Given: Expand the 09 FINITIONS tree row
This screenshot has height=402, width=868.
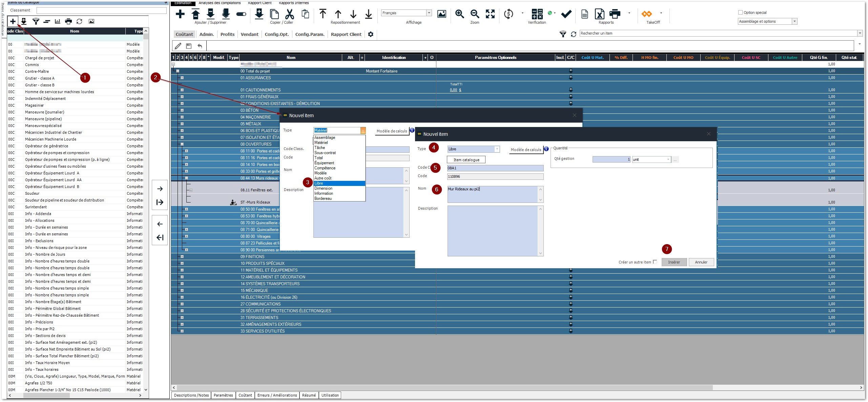Looking at the screenshot, I should point(182,257).
